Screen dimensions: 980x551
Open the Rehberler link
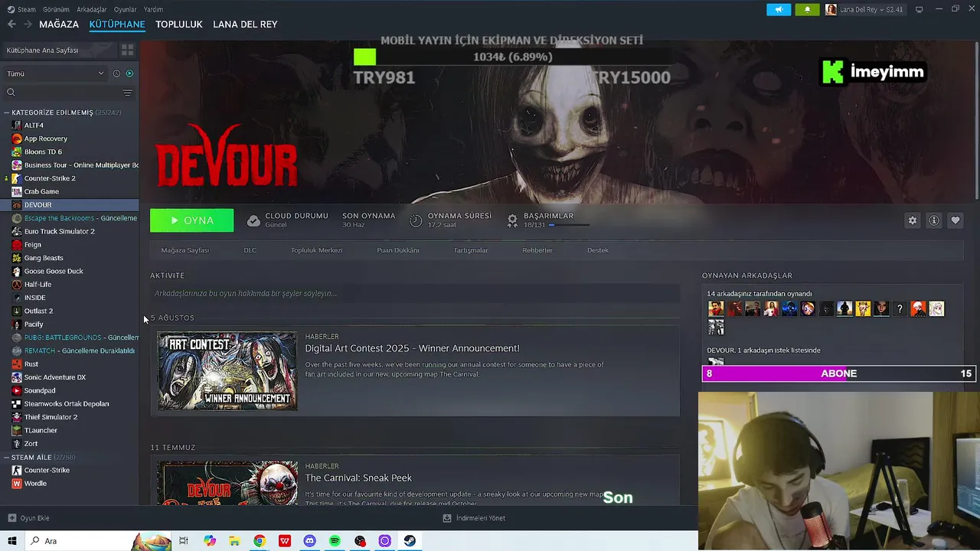click(x=537, y=250)
